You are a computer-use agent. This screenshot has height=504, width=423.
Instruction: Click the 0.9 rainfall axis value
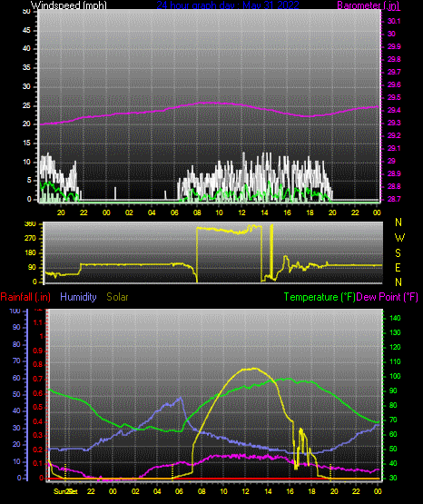(x=38, y=351)
